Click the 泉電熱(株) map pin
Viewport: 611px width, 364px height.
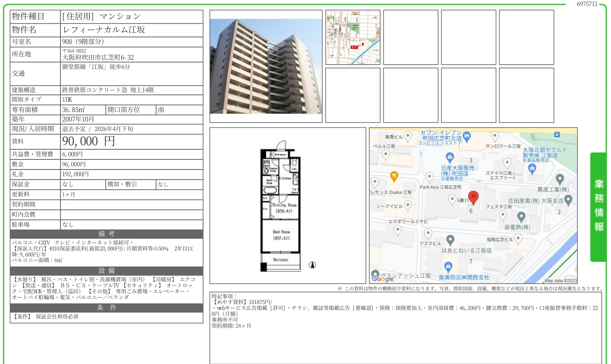[521, 217]
